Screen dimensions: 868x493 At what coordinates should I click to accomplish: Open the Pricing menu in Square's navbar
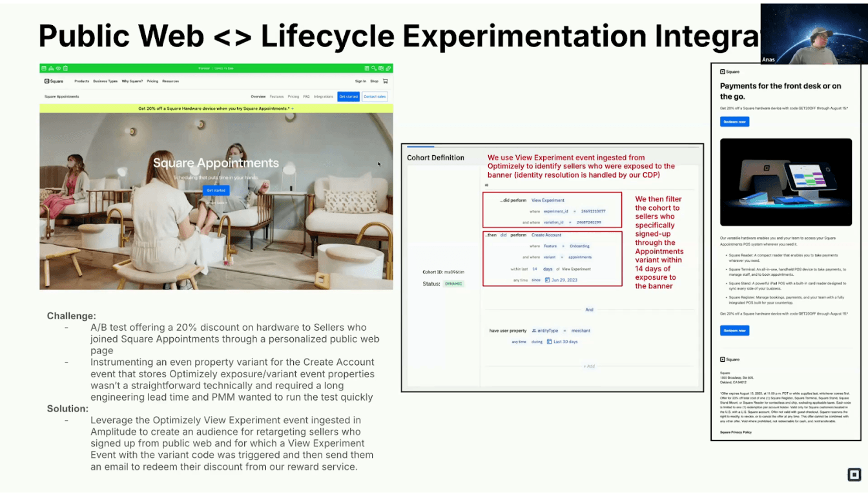coord(152,81)
